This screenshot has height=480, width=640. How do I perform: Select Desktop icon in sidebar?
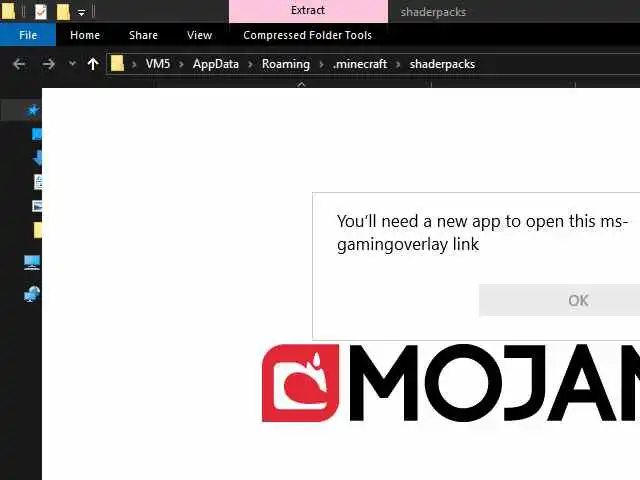37,134
